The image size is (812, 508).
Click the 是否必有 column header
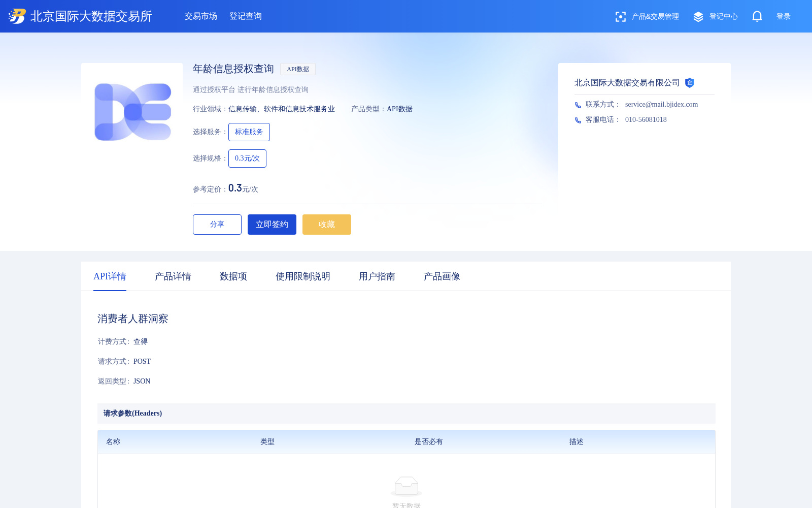pos(429,442)
